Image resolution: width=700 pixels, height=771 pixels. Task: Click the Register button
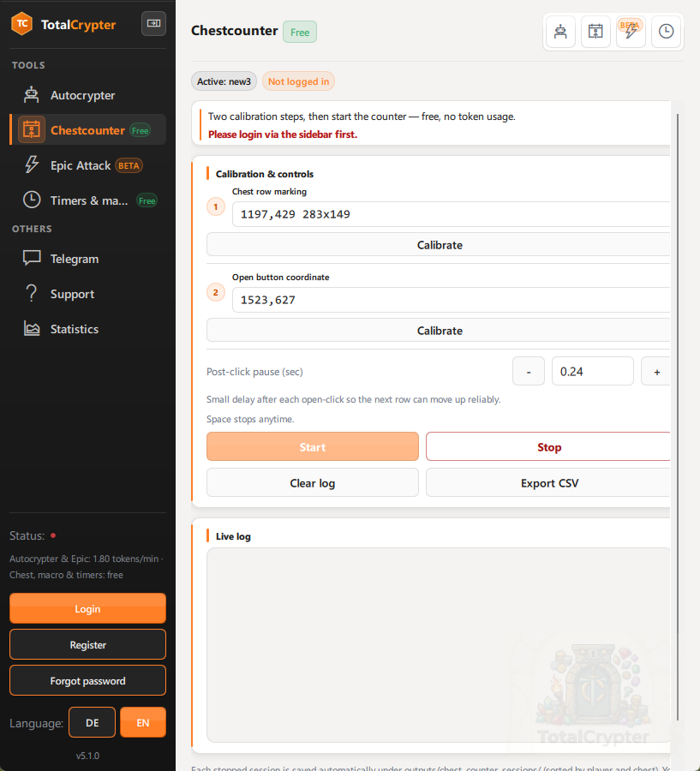(x=87, y=644)
